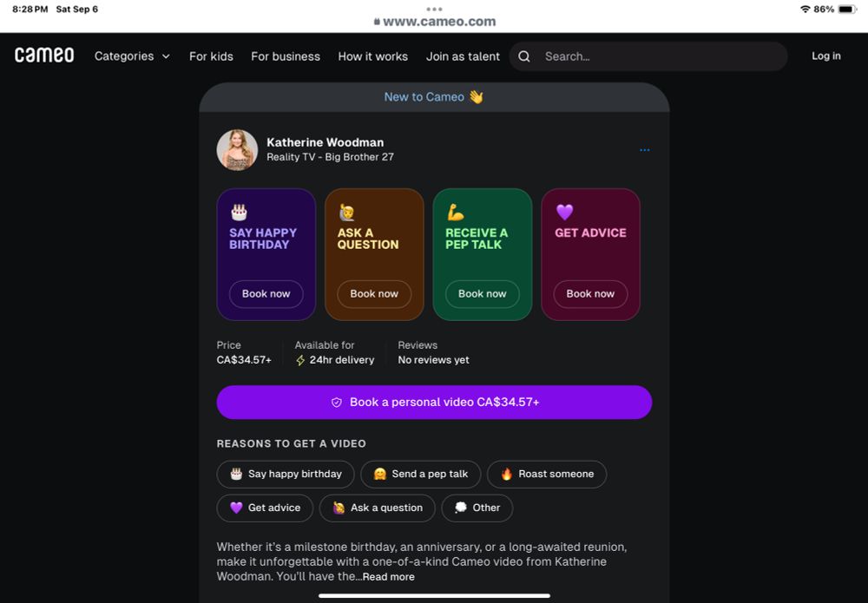Viewport: 868px width, 603px height.
Task: Click the REASONS TO GET A VIDEO heading
Action: coord(291,443)
